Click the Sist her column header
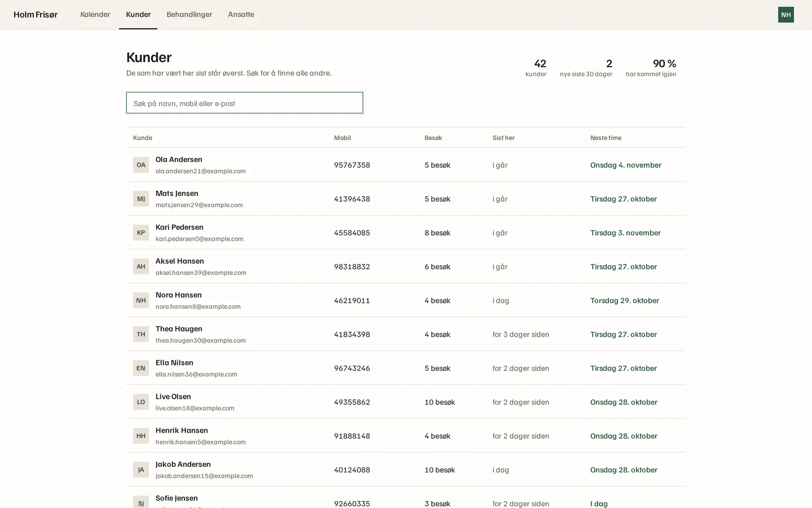Screen dimensions: 812x508 click(503, 138)
